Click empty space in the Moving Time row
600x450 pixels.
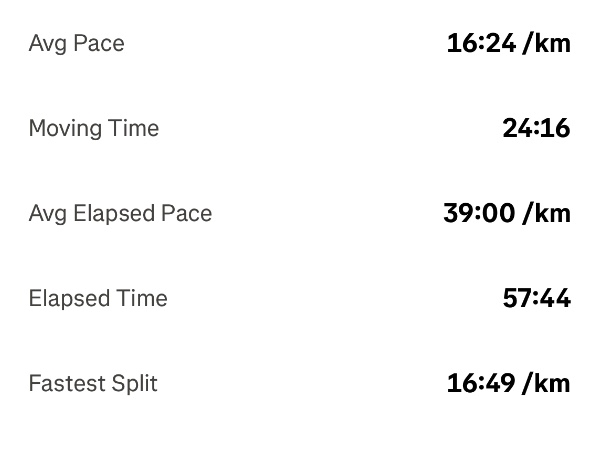320,129
